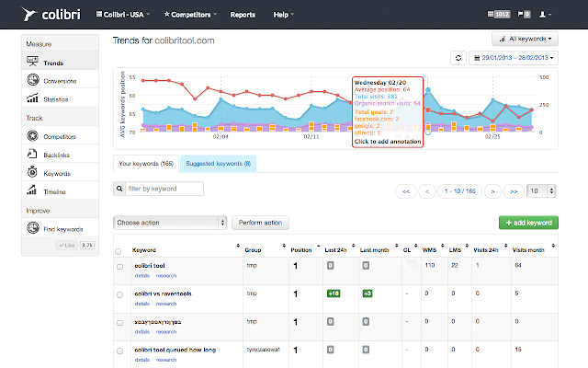This screenshot has width=588, height=368.
Task: Select Conversions in the sidebar
Action: point(60,80)
